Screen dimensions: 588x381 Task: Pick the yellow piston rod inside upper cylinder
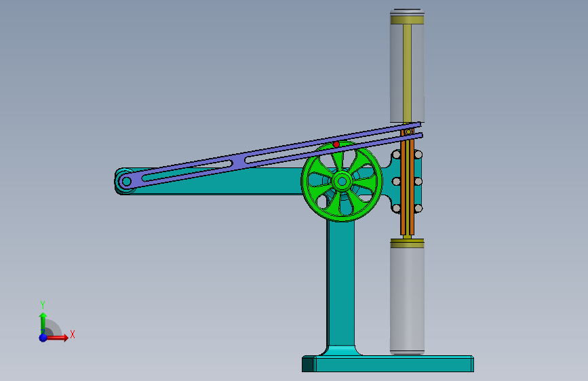407,73
